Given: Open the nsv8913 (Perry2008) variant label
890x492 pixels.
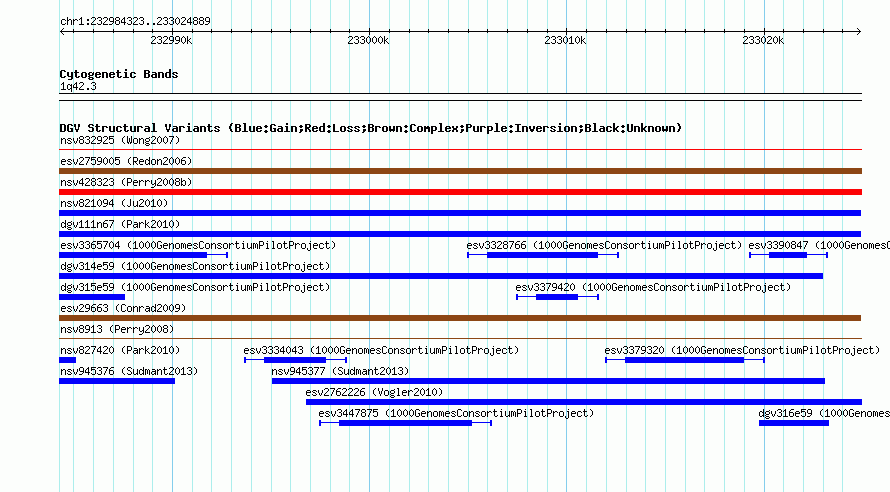Looking at the screenshot, I should [117, 329].
